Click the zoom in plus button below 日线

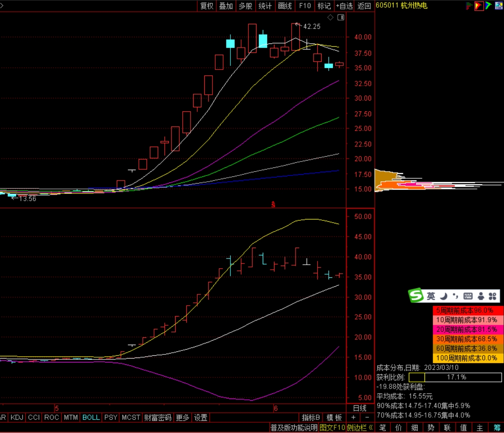pyautogui.click(x=354, y=417)
